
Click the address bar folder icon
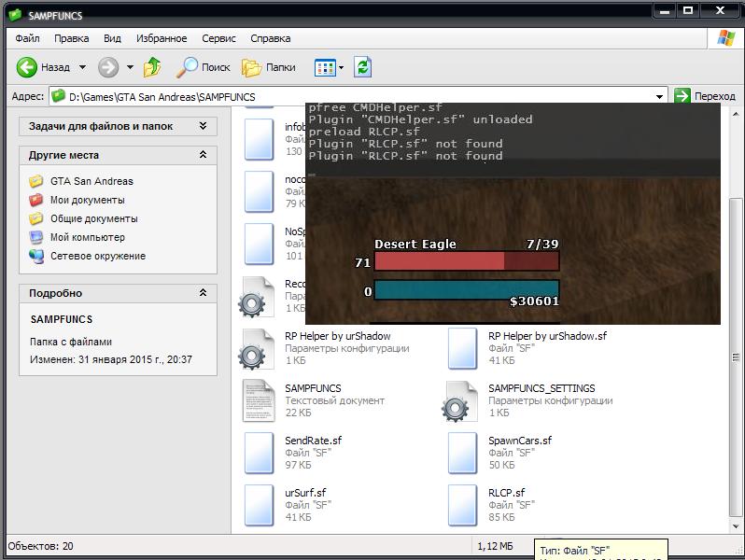tap(59, 96)
